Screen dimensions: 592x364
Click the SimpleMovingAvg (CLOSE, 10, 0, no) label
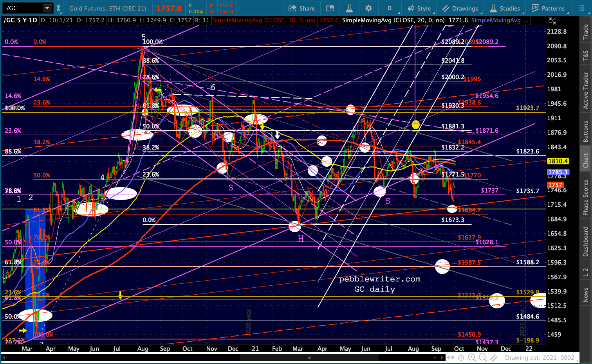(x=264, y=20)
